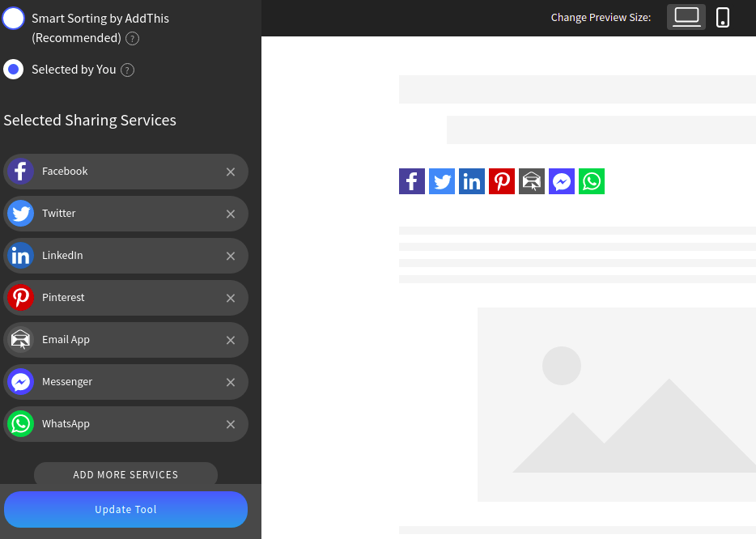Click the Facebook service label
This screenshot has height=539, width=756.
point(65,171)
